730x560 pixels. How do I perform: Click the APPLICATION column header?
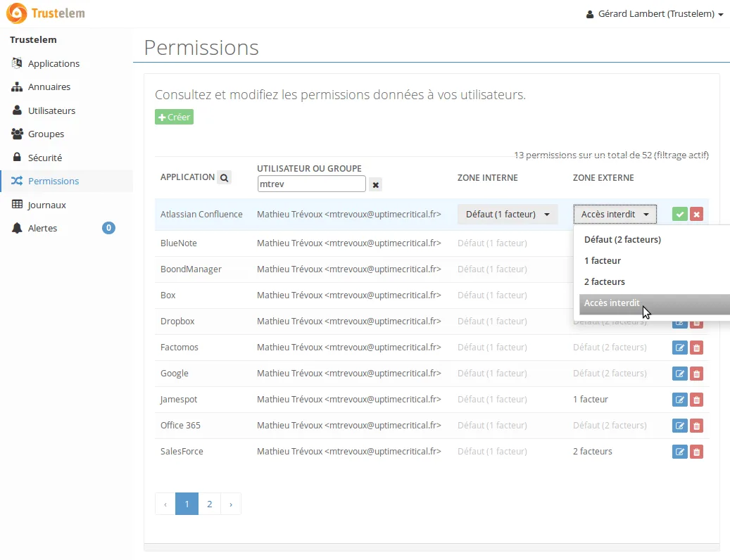click(x=187, y=177)
